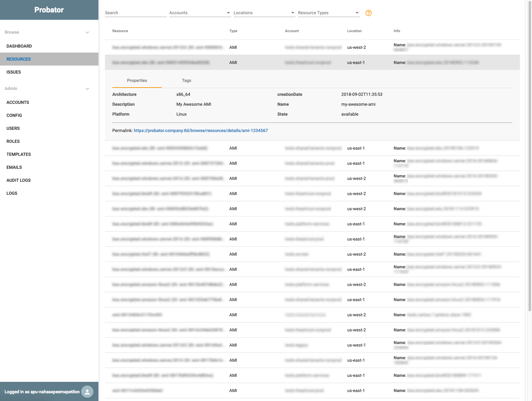532x401 pixels.
Task: Click the orange help question mark icon
Action: tap(368, 13)
